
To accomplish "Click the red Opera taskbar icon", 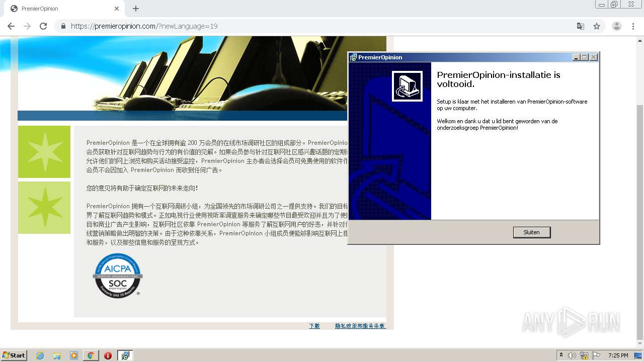I will 108,355.
